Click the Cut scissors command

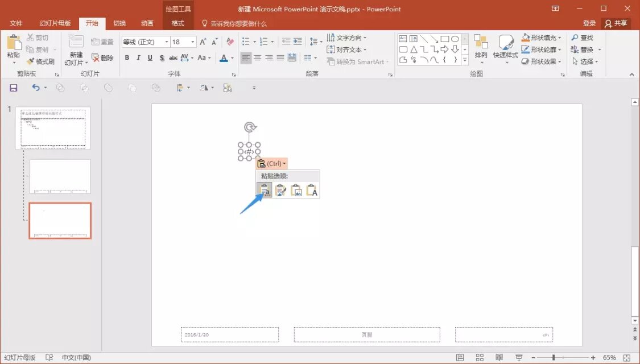click(38, 38)
